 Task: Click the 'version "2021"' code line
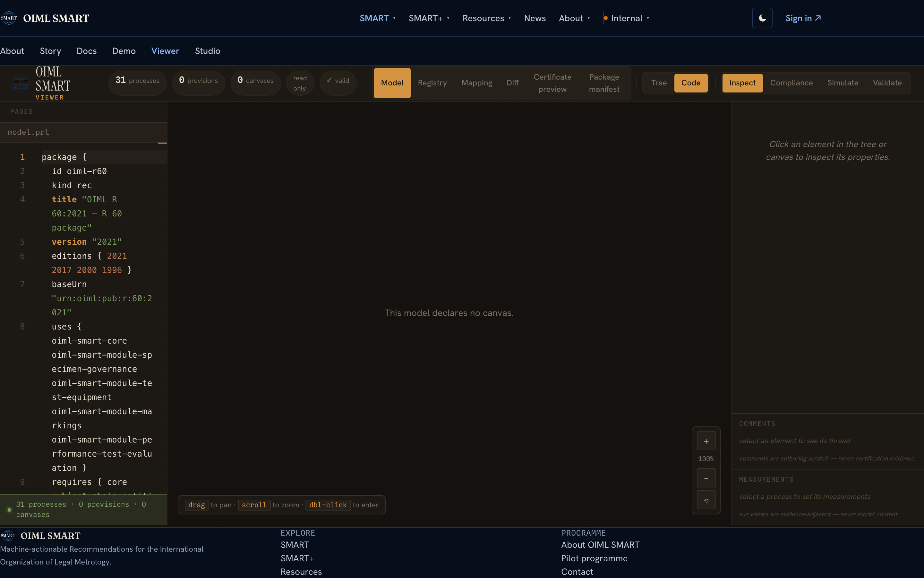[87, 242]
